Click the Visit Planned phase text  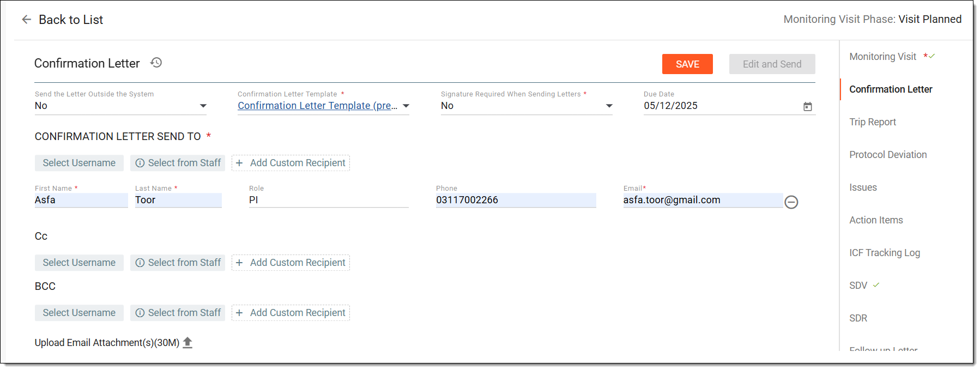click(x=930, y=19)
